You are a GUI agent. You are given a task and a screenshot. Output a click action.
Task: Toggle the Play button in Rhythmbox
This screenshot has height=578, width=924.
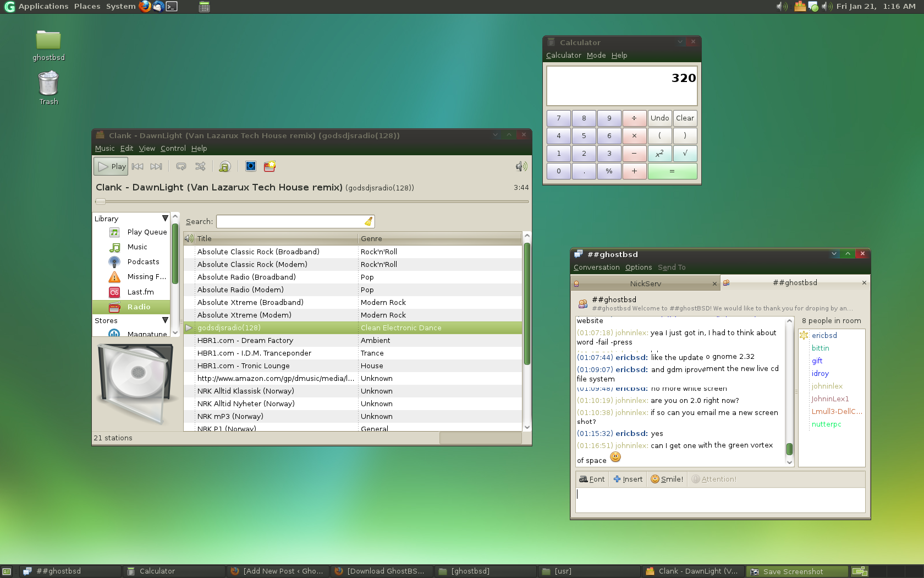coord(112,166)
